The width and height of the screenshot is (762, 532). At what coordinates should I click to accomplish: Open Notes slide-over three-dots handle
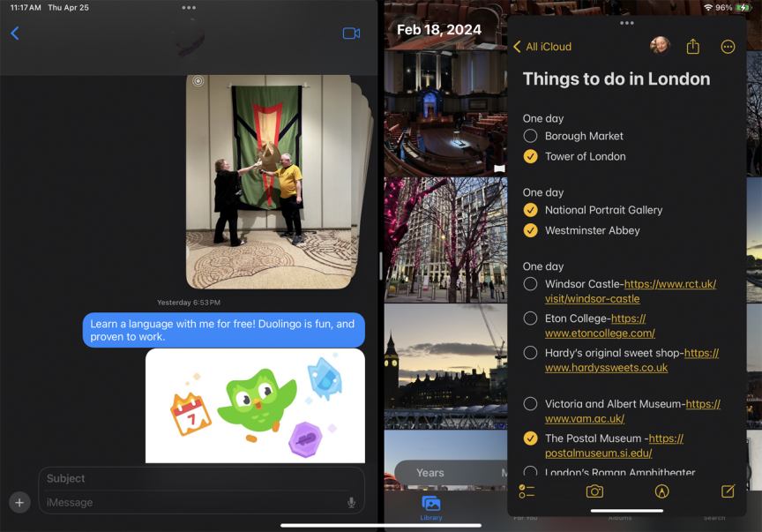click(x=627, y=23)
